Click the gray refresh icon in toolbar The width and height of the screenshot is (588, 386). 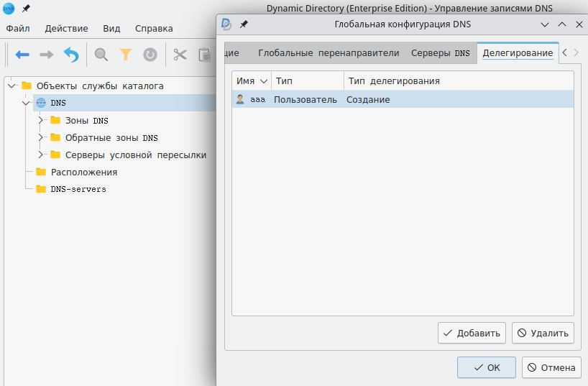coord(150,55)
